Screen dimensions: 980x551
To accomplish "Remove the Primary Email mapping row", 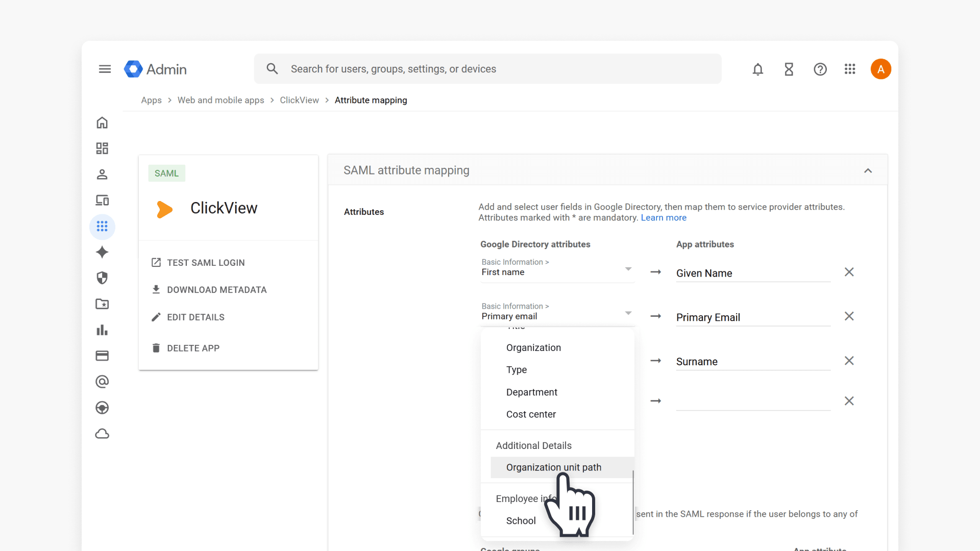I will [x=849, y=316].
